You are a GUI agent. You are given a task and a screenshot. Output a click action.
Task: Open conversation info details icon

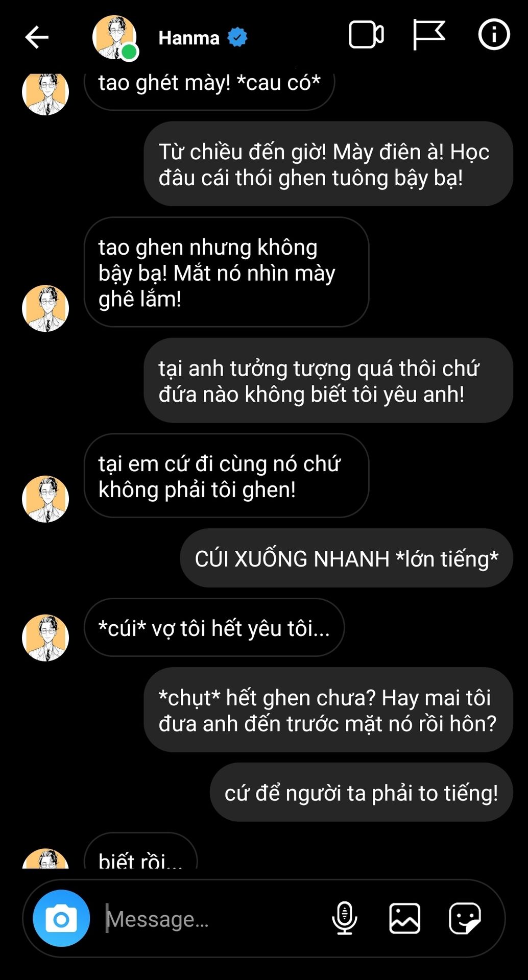coord(494,35)
